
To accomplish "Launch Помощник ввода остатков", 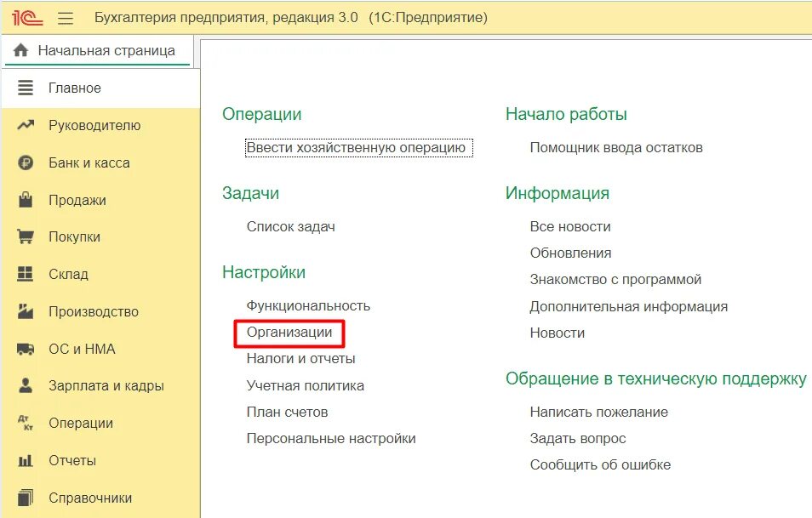I will 616,147.
